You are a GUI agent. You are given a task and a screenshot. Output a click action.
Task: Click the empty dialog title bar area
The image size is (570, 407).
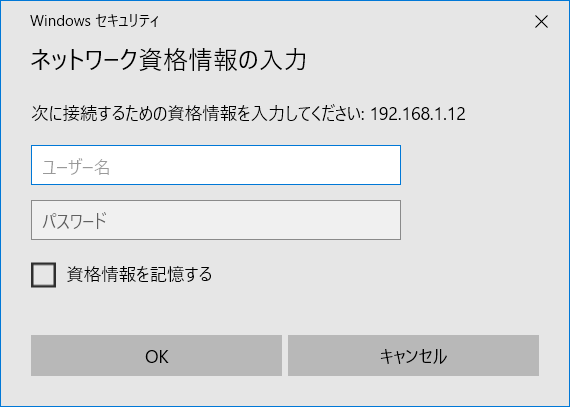coord(345,21)
